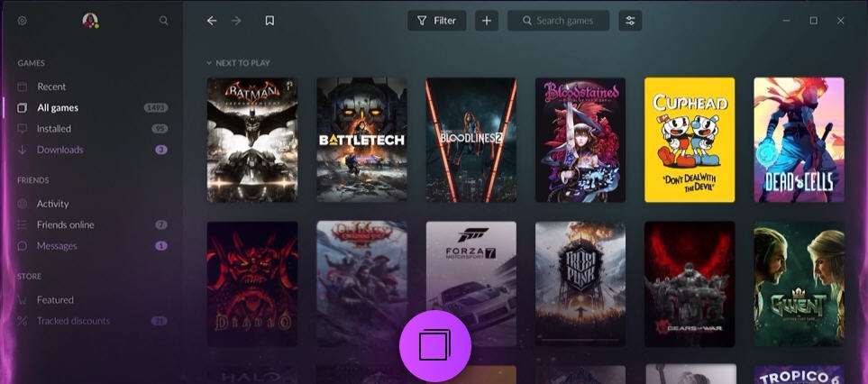This screenshot has height=384, width=868.
Task: Click the Downloads arrow icon
Action: pos(23,150)
